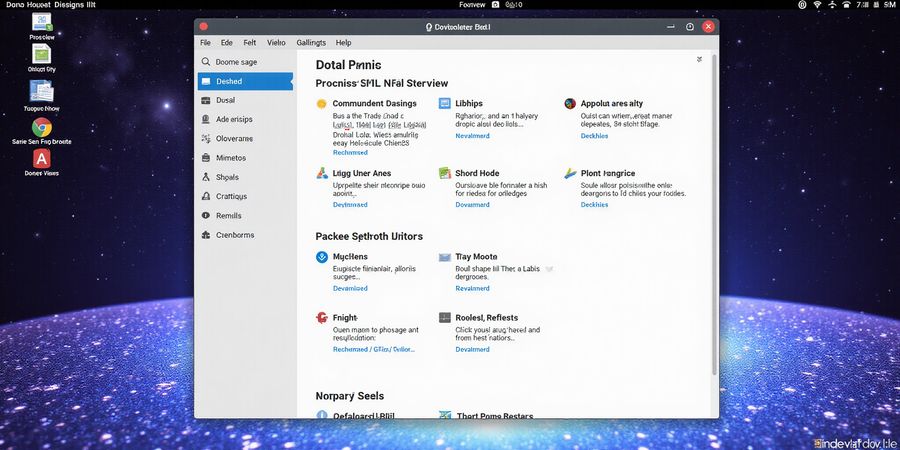This screenshot has height=450, width=900.
Task: Click Tray Moote heading
Action: point(476,257)
